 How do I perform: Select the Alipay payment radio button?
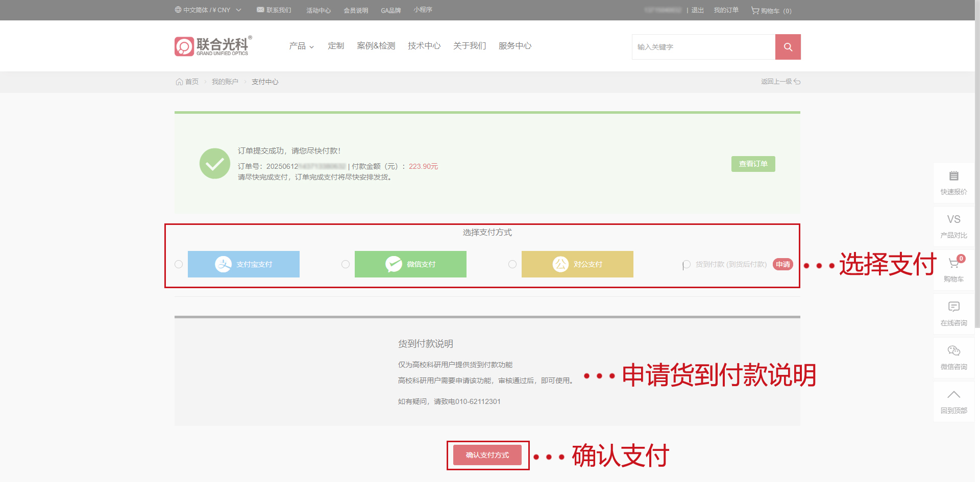click(x=179, y=264)
